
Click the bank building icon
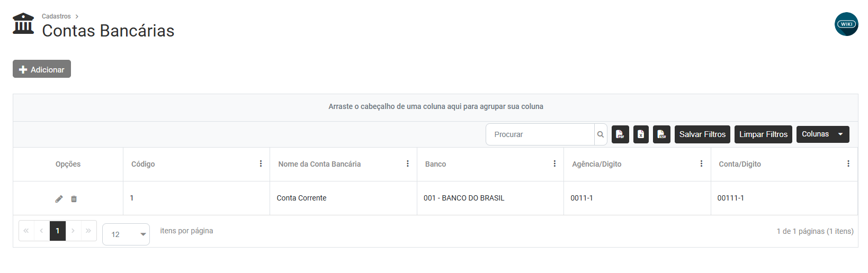click(23, 24)
